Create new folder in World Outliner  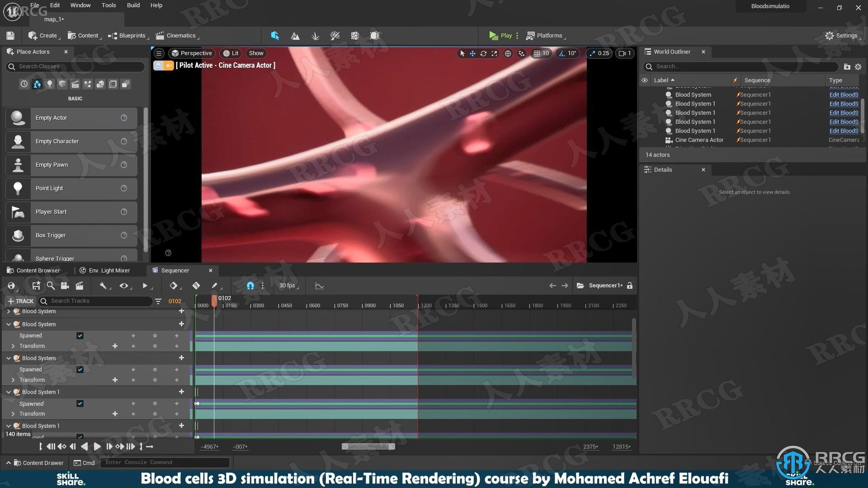click(x=847, y=66)
